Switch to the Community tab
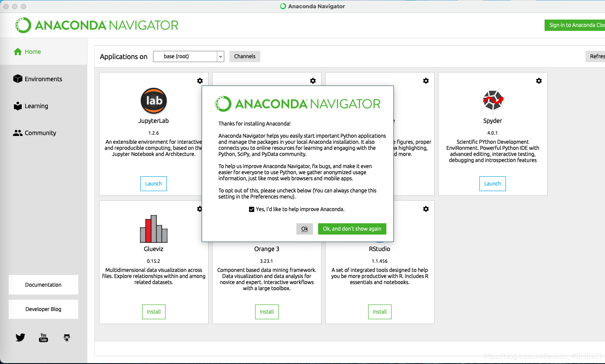 click(43, 133)
